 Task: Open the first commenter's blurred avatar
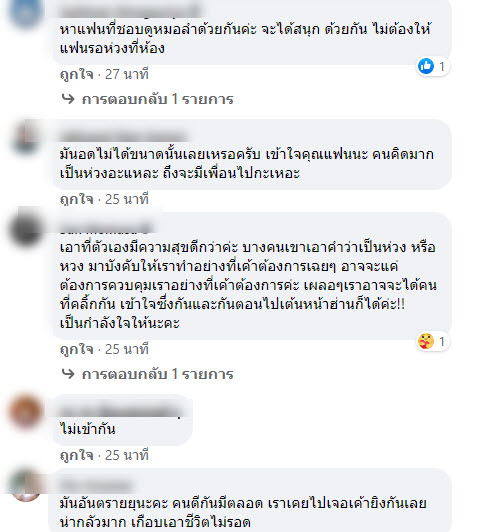click(x=26, y=12)
